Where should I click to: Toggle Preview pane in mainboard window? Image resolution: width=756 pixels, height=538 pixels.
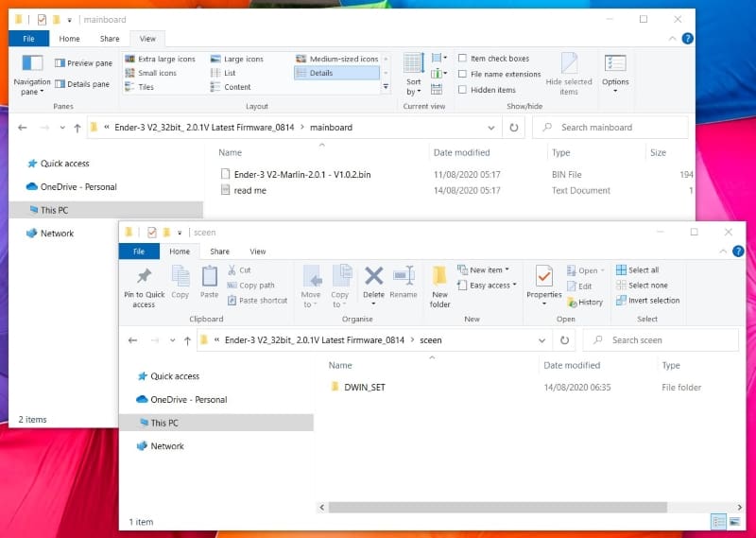click(x=83, y=63)
